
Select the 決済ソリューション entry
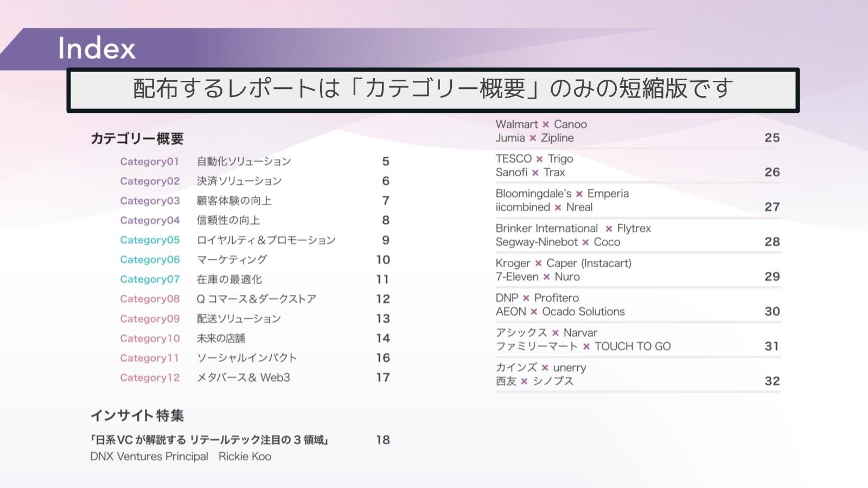pos(239,181)
